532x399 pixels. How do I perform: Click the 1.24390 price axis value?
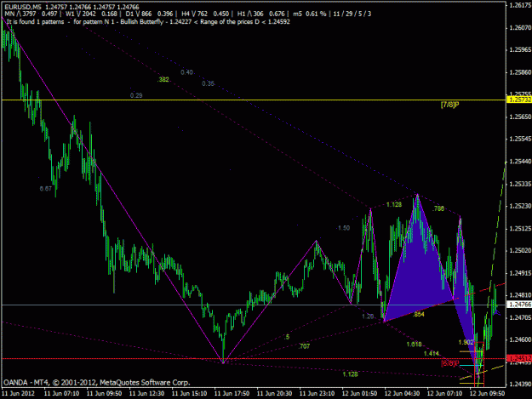tap(520, 385)
